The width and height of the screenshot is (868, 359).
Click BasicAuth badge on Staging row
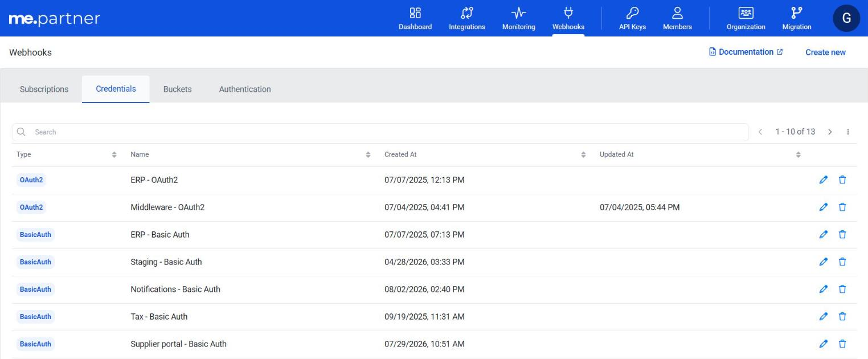click(x=35, y=262)
